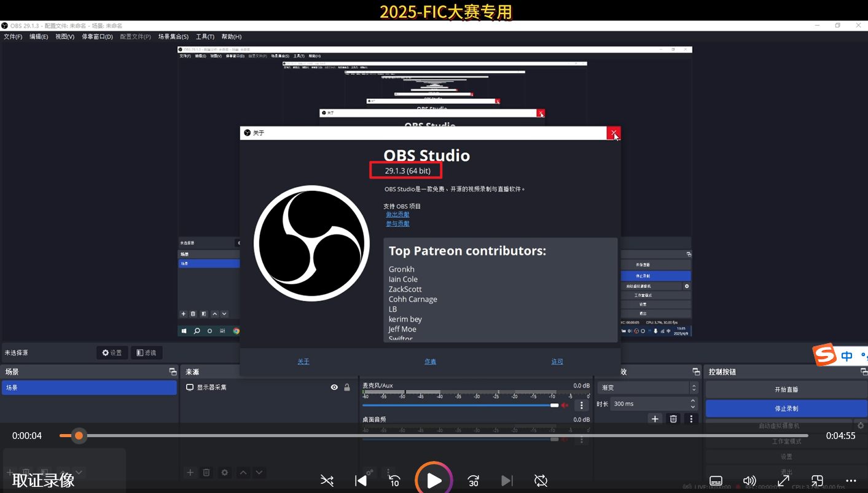Open source properties gear in sources toolbar
This screenshot has height=493, width=868.
click(225, 472)
